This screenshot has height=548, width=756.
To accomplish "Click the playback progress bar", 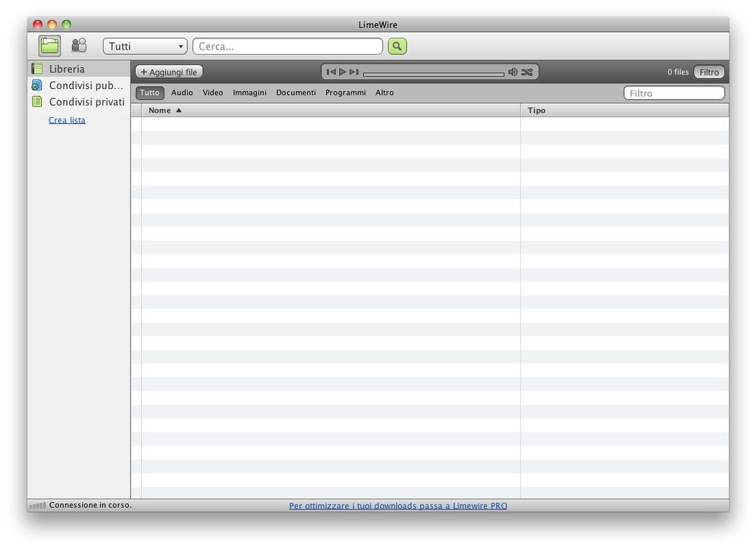I will click(434, 74).
